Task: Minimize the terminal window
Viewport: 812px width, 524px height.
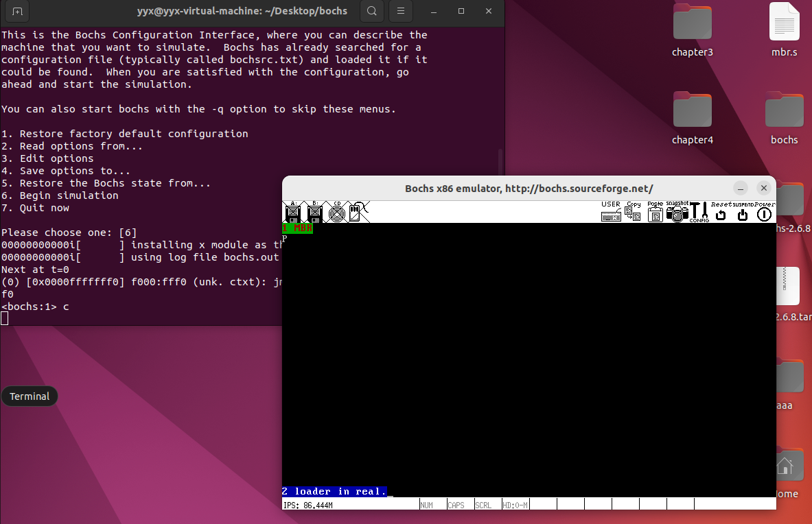Action: (x=433, y=11)
